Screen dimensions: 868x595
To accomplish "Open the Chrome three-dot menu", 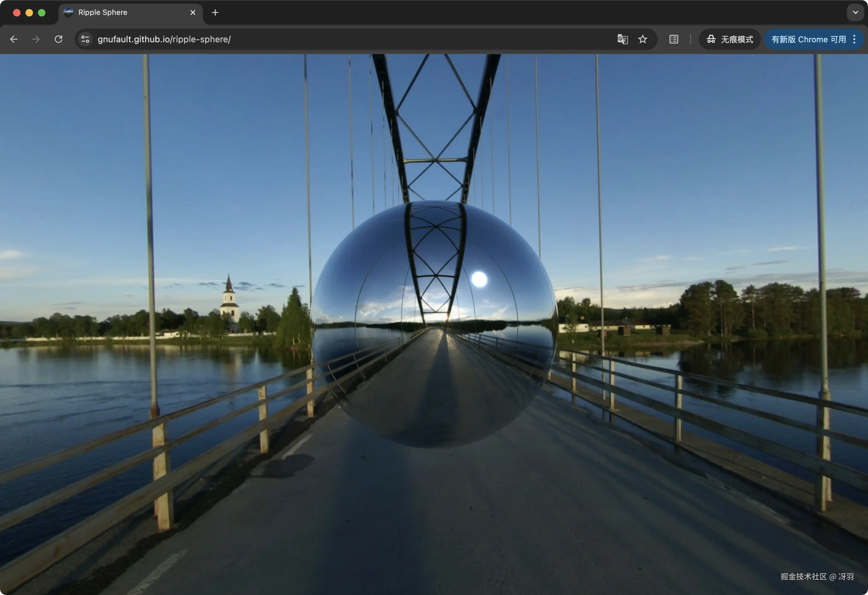I will 854,39.
